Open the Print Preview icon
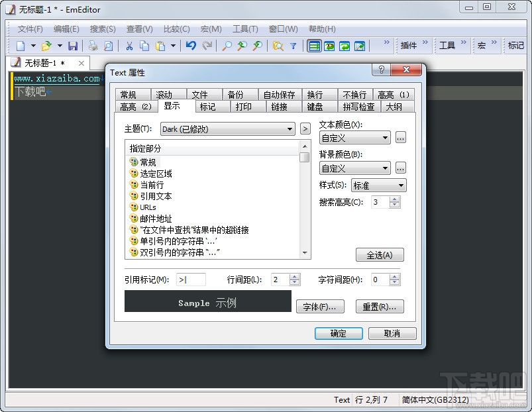 [108, 46]
